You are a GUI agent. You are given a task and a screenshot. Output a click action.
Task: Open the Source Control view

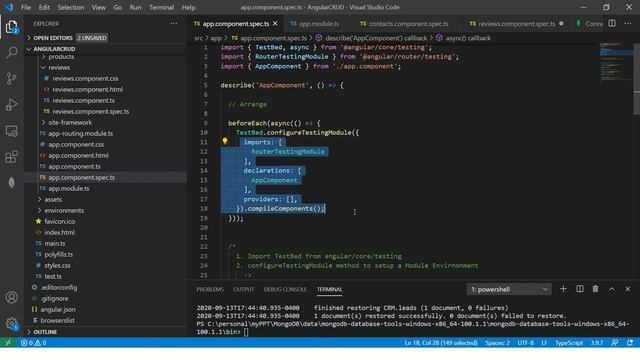(11, 78)
